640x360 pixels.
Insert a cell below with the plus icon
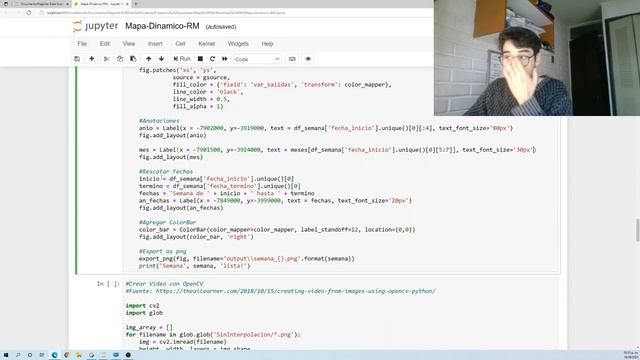click(91, 59)
